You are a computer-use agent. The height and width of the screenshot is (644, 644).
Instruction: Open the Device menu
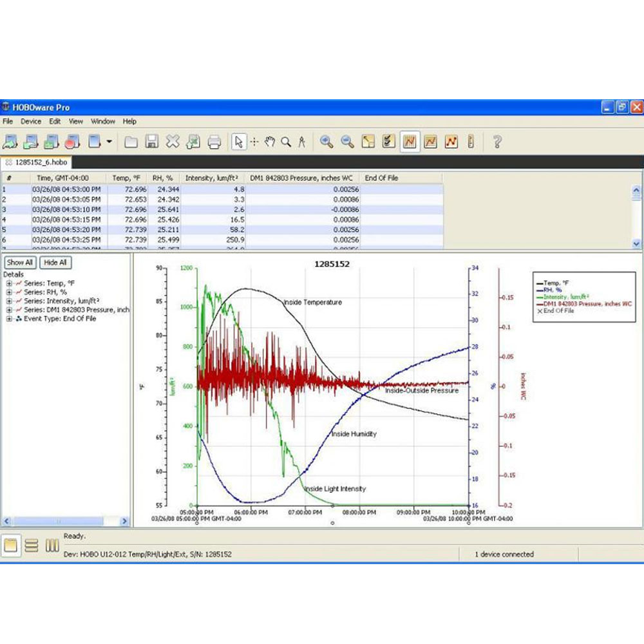tap(30, 121)
